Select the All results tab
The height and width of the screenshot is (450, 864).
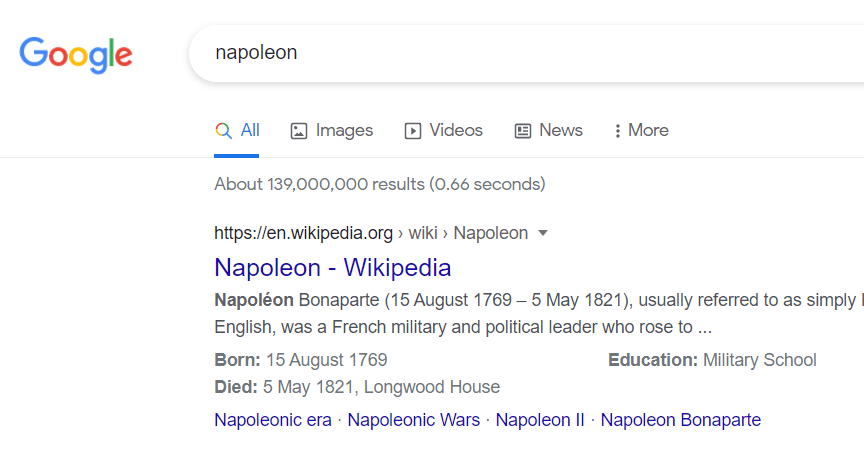(249, 131)
